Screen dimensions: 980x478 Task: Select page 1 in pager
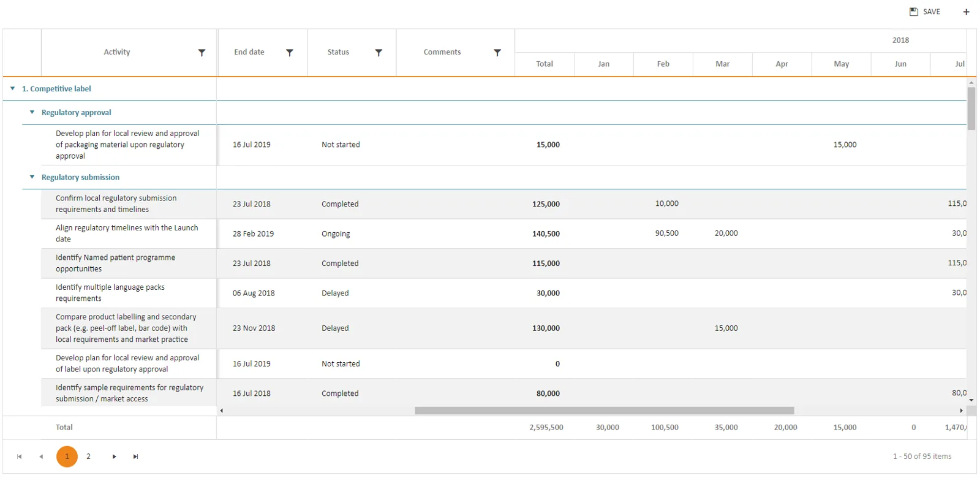[67, 457]
